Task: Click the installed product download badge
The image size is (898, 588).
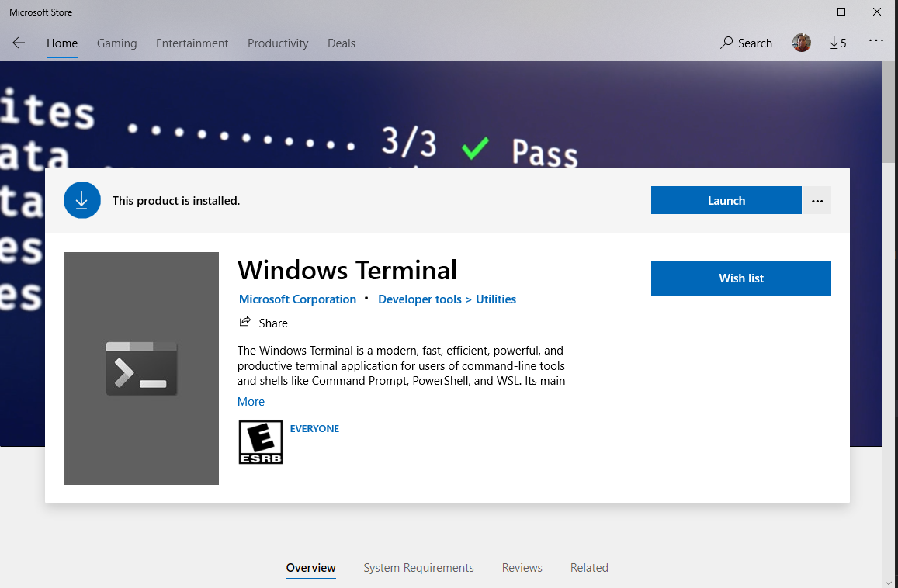Action: pyautogui.click(x=82, y=200)
